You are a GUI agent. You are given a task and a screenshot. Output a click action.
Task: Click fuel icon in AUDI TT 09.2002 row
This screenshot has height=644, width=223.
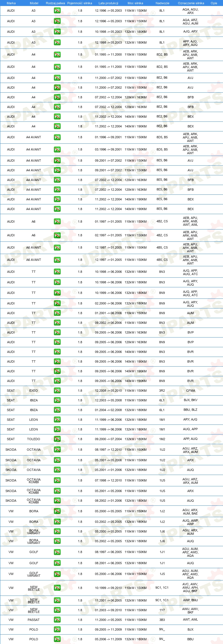pos(57,323)
